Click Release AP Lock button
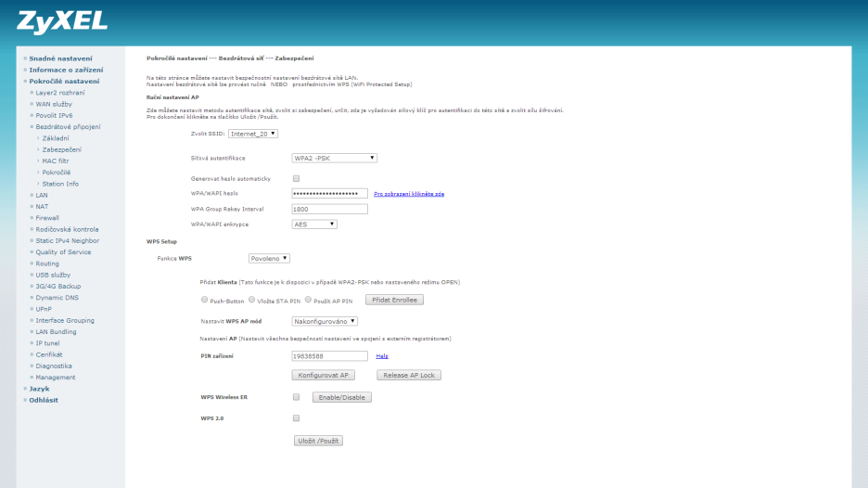Image resolution: width=868 pixels, height=488 pixels. [x=409, y=375]
